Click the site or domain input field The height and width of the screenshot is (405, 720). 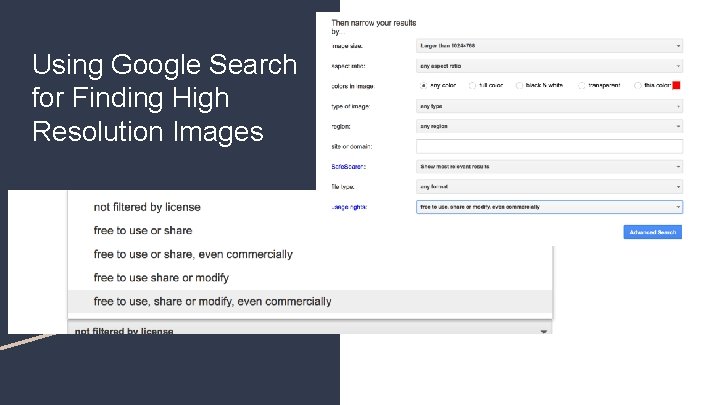click(x=549, y=146)
